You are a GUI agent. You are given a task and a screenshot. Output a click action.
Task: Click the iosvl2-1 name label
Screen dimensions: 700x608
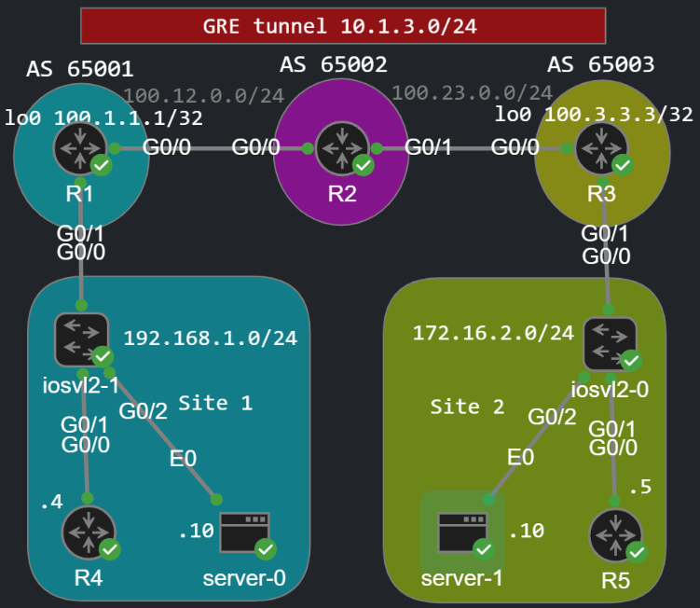(x=80, y=385)
